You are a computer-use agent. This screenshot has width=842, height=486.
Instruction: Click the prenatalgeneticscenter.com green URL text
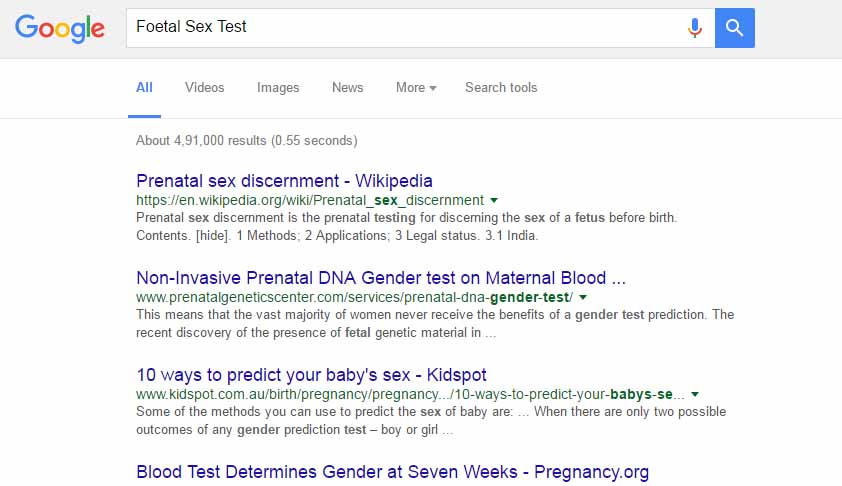(x=353, y=298)
